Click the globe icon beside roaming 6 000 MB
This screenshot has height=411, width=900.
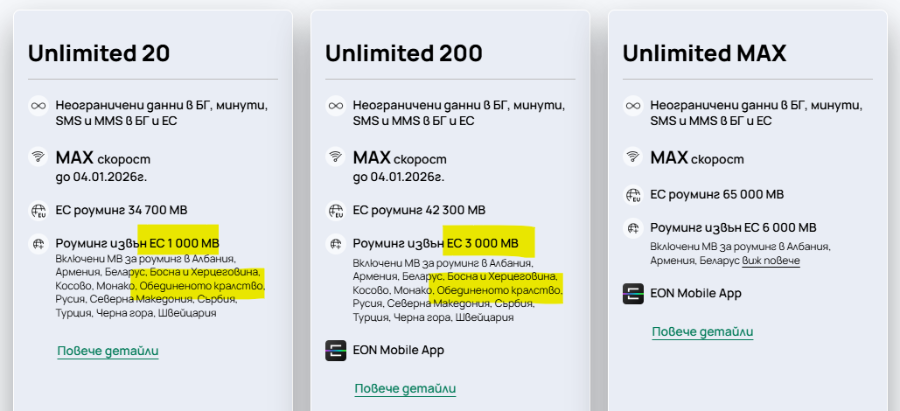pyautogui.click(x=633, y=228)
